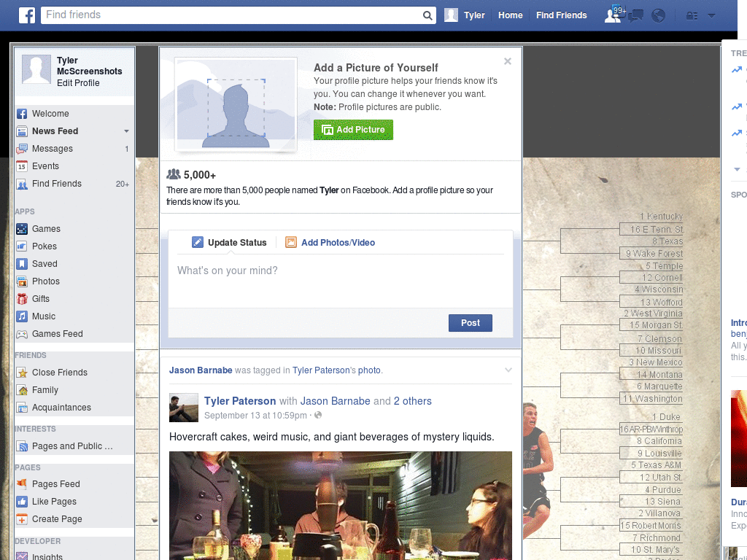Expand the trending list down arrow

pos(737,169)
